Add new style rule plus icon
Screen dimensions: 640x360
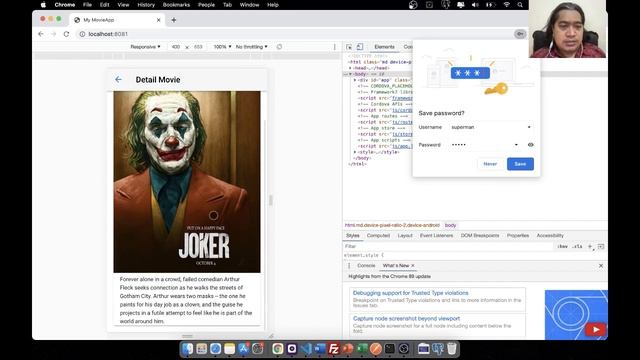tap(590, 247)
